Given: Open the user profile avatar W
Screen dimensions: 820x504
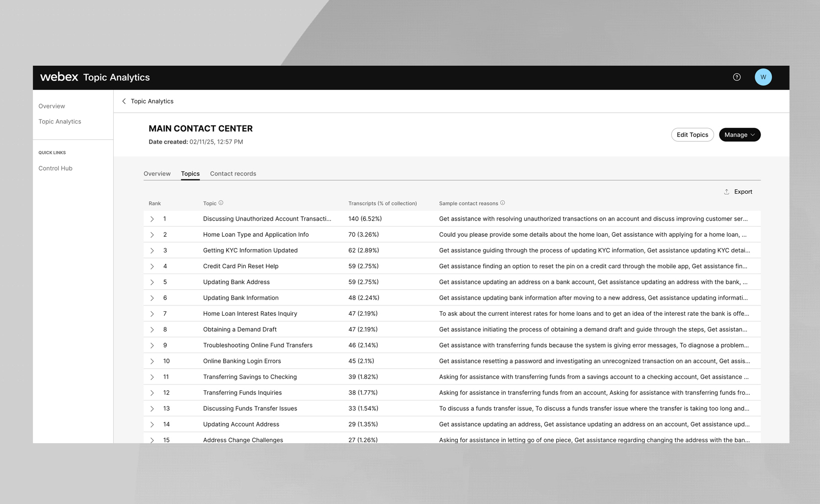Looking at the screenshot, I should tap(763, 77).
